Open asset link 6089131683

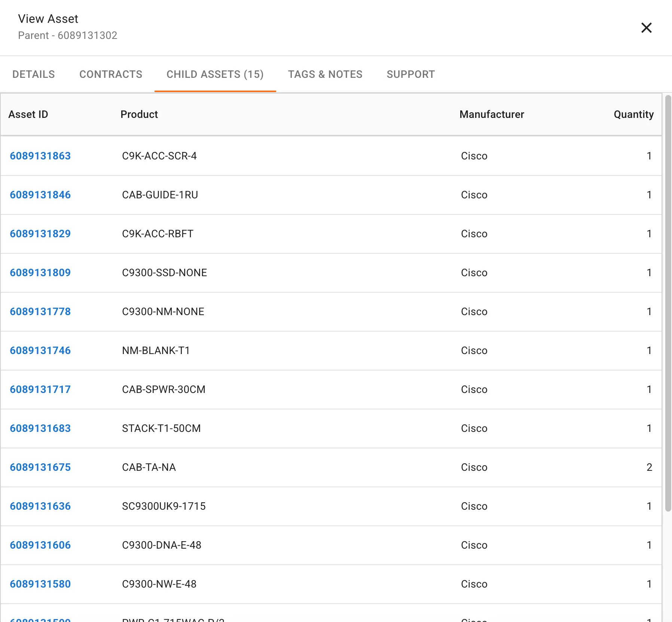(40, 428)
